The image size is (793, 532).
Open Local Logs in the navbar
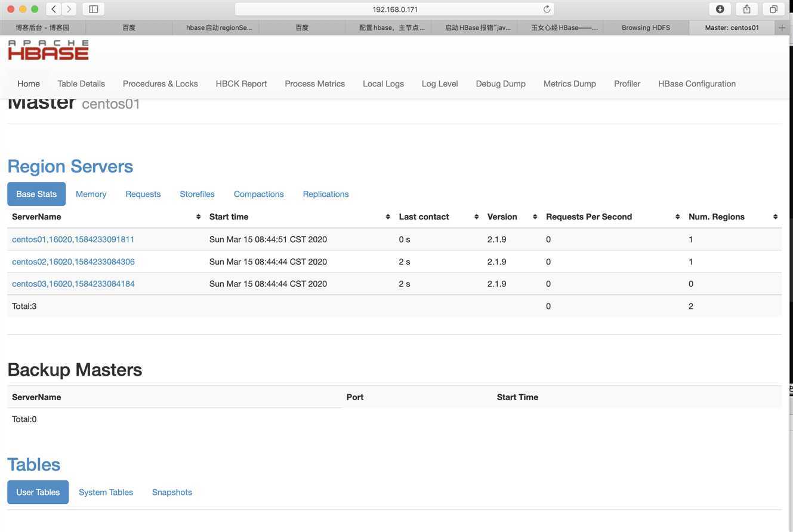pos(383,83)
